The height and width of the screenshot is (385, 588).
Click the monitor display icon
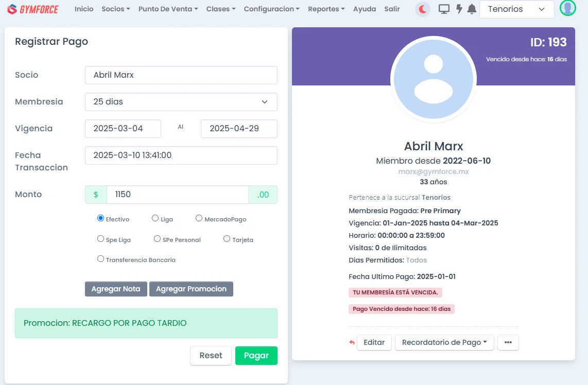[x=443, y=9]
